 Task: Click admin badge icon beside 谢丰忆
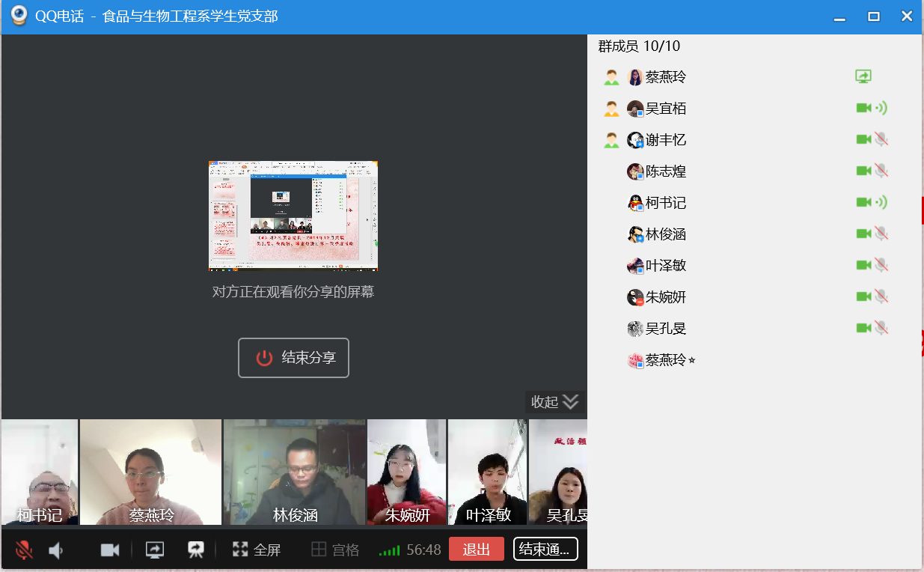[x=612, y=140]
